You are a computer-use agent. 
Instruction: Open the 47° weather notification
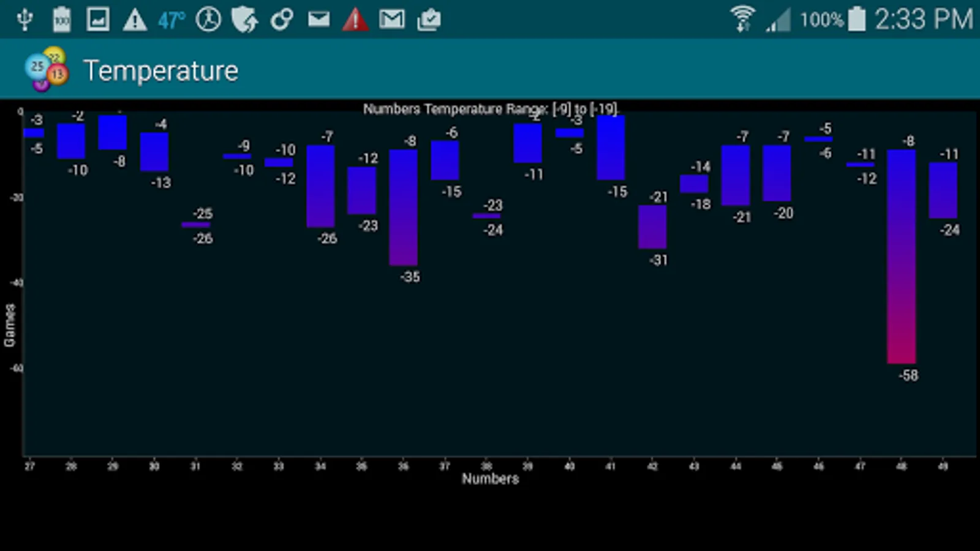[x=170, y=19]
